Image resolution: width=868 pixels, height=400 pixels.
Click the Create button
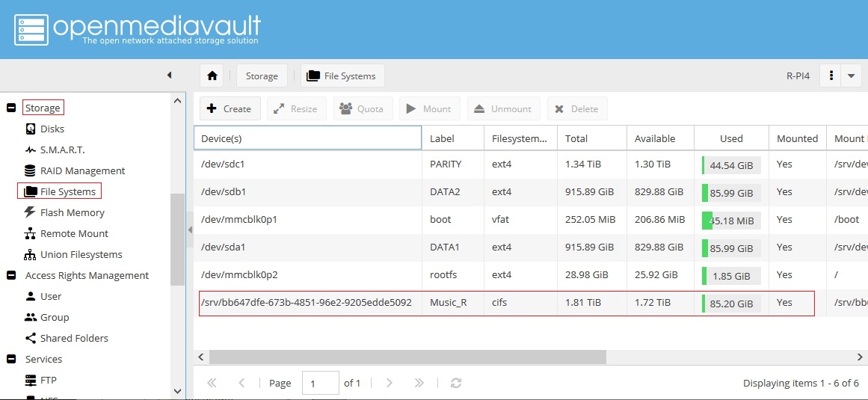tap(230, 108)
